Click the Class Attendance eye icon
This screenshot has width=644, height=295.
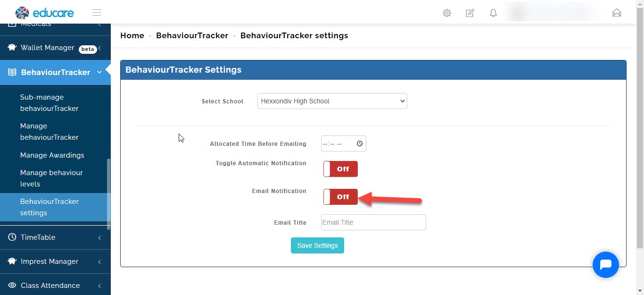coord(12,286)
